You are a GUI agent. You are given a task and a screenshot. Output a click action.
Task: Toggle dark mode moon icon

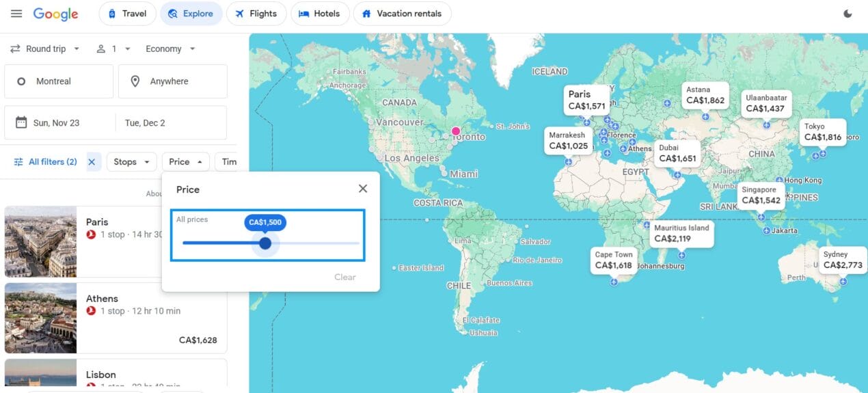click(x=847, y=14)
